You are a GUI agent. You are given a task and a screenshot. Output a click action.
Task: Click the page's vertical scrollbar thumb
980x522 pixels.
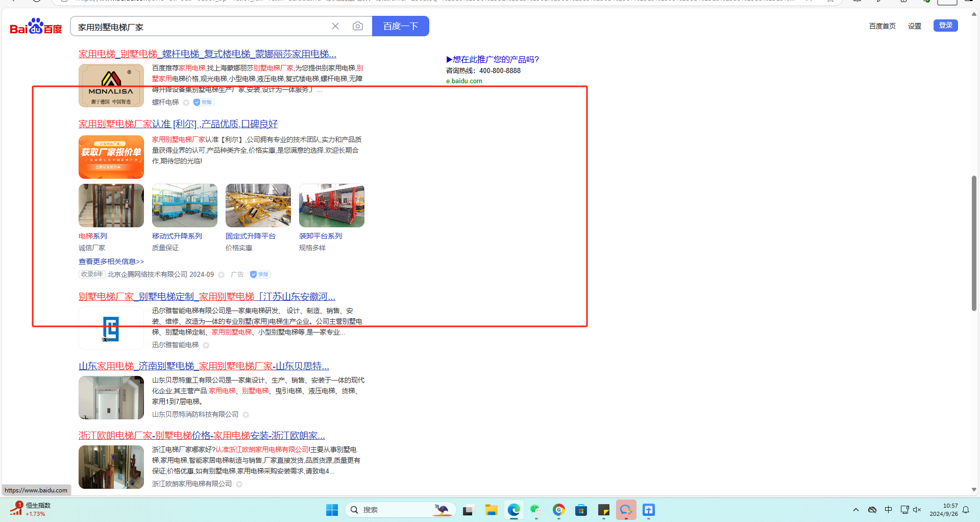coord(974,243)
